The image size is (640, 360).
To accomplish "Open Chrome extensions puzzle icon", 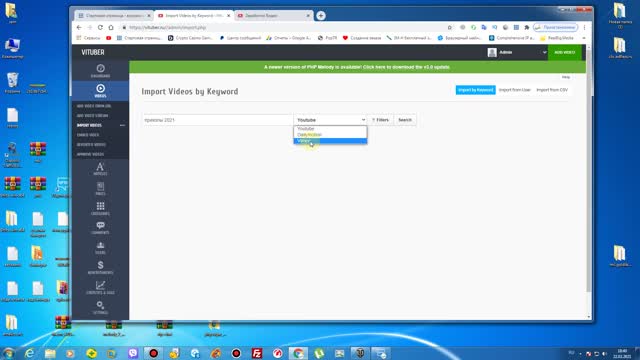I will coord(527,27).
